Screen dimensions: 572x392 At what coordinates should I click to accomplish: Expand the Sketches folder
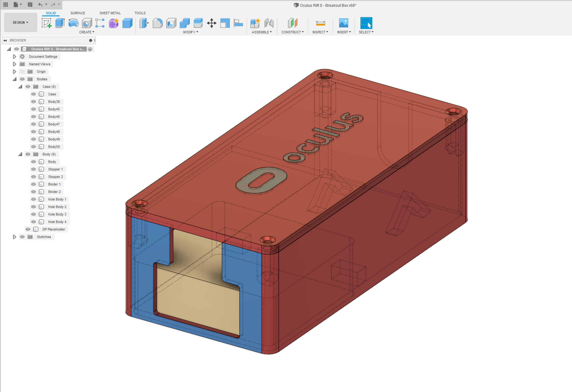pyautogui.click(x=15, y=237)
